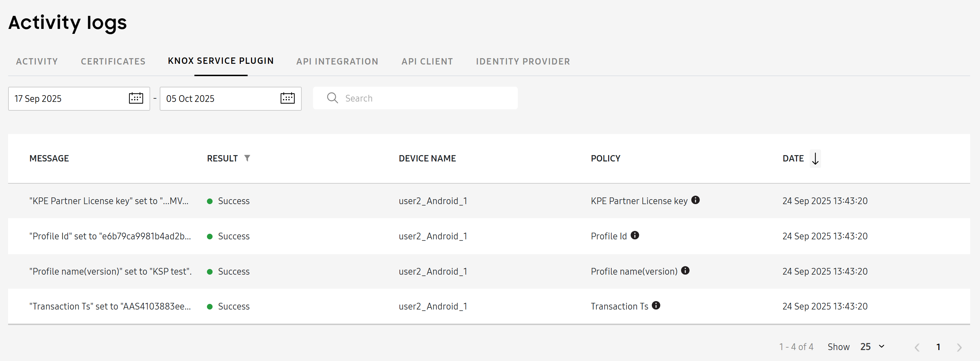Click the info icon beside Transaction Ts
980x361 pixels.
tap(656, 305)
